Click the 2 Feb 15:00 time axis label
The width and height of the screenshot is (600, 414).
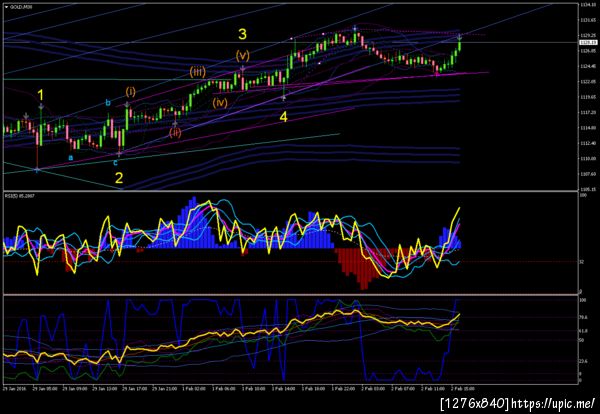click(463, 388)
